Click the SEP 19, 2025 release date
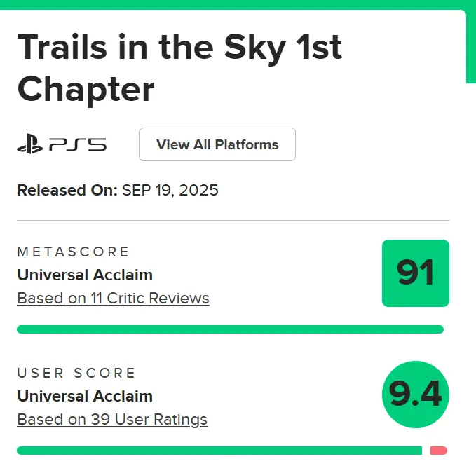Viewport: 476px width, 466px height. 170,191
